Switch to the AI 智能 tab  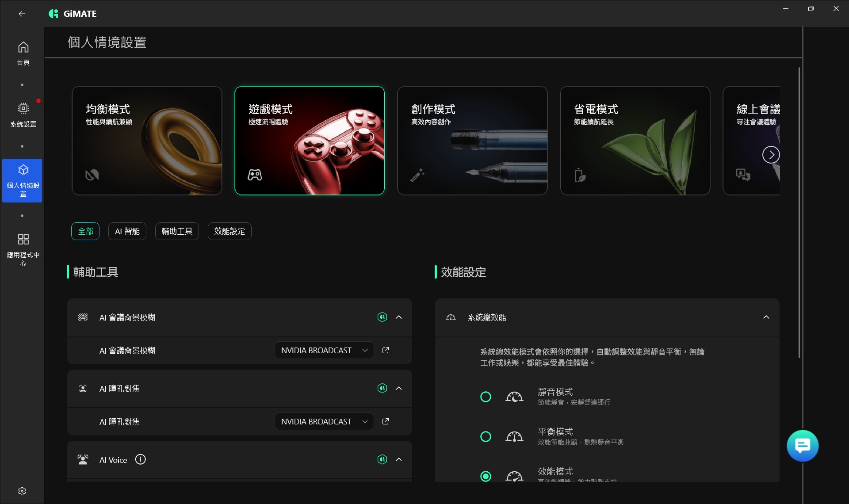click(127, 231)
